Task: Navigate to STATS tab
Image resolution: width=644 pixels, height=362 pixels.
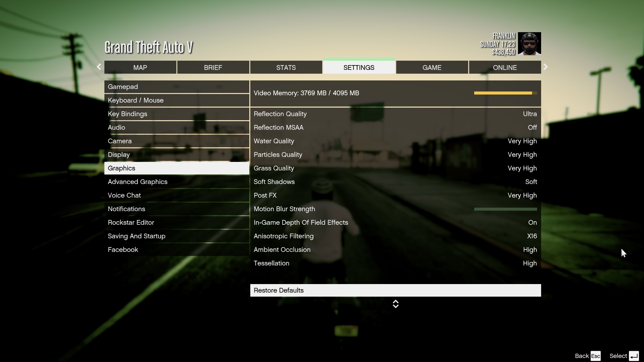Action: pos(286,67)
